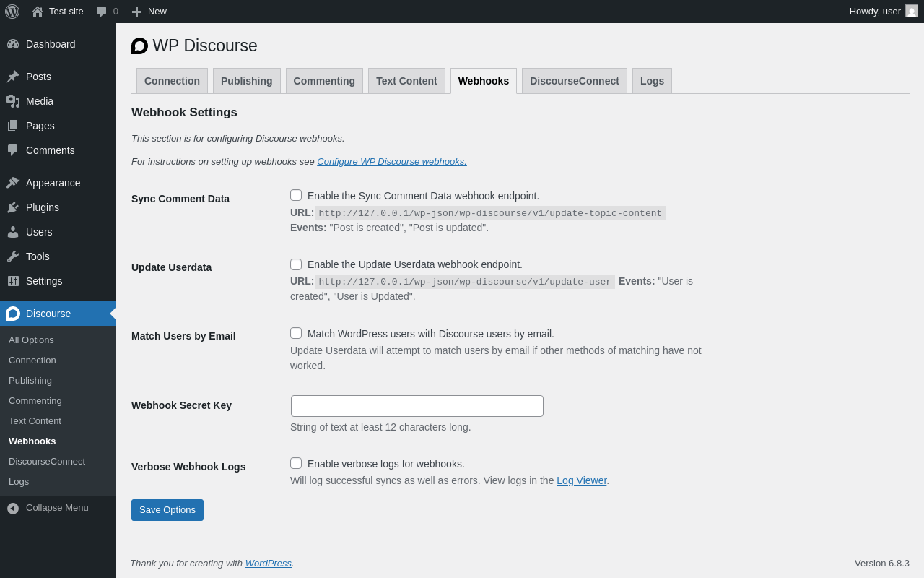Open the Configure WP Discourse webhooks link
Screen dimensions: 924x578
[x=392, y=162]
